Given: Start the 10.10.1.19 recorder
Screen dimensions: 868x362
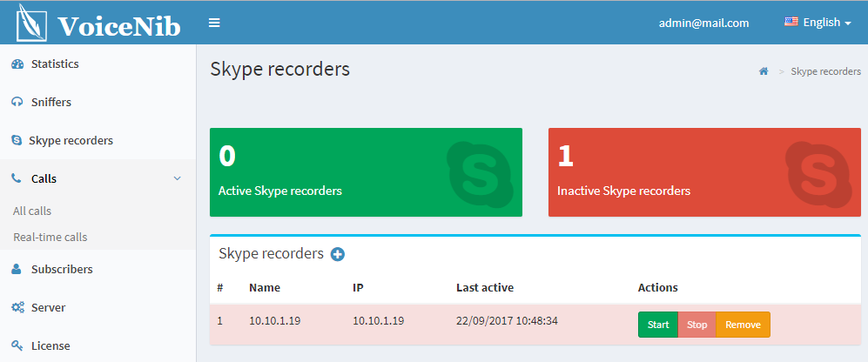Looking at the screenshot, I should coord(658,325).
